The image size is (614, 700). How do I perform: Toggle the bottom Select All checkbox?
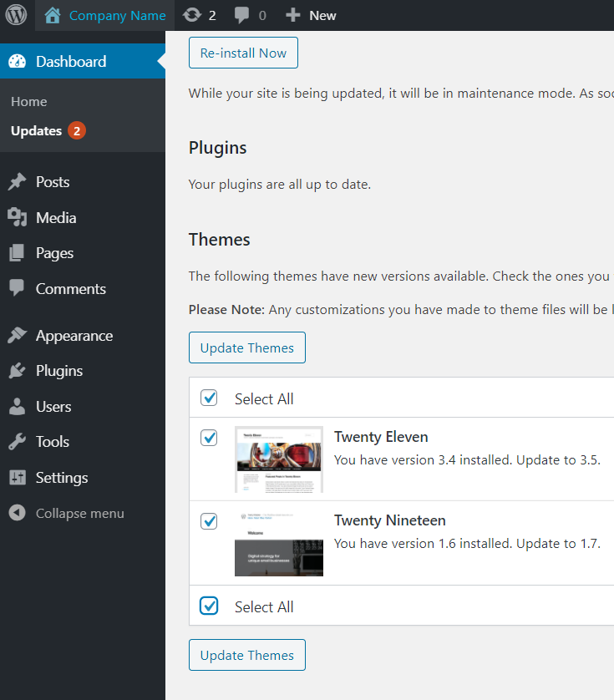click(209, 606)
